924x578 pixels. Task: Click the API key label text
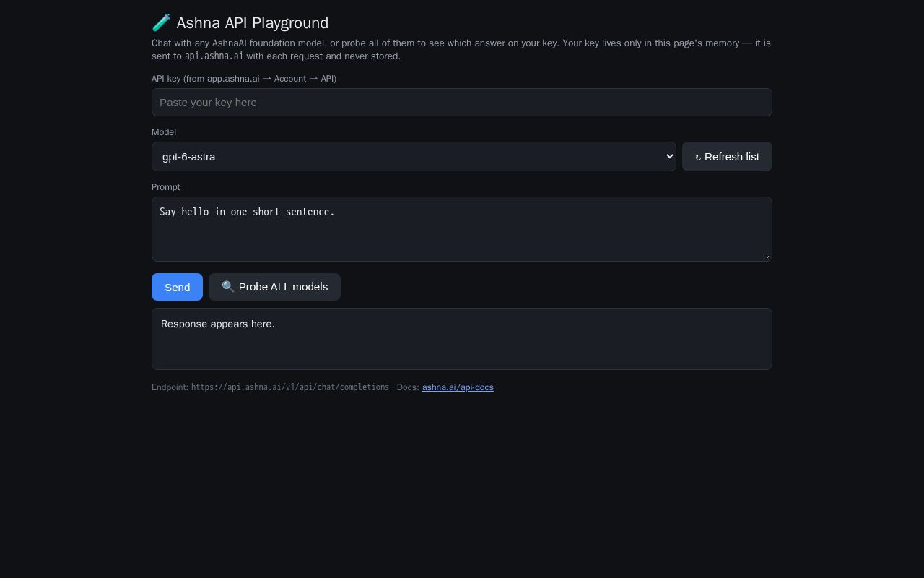click(244, 79)
